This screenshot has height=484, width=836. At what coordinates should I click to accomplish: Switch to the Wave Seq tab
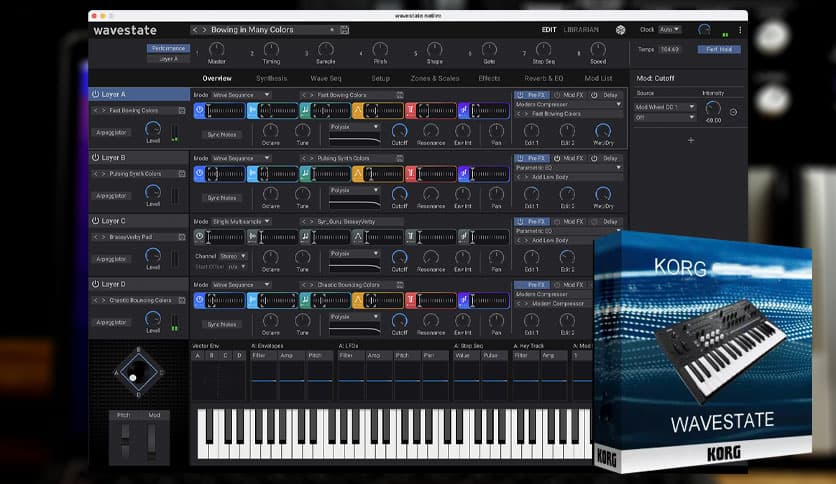(326, 78)
